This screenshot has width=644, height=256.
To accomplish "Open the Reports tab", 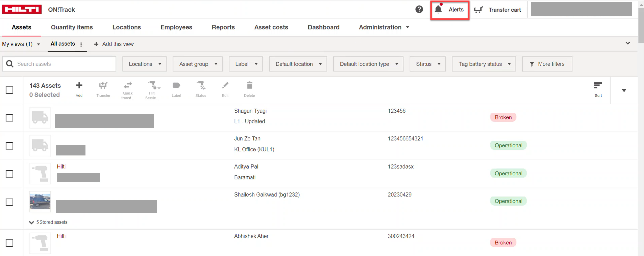I will pyautogui.click(x=223, y=27).
